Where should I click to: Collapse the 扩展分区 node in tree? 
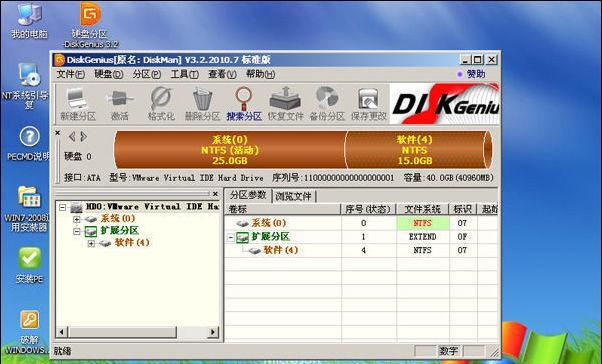coord(77,231)
